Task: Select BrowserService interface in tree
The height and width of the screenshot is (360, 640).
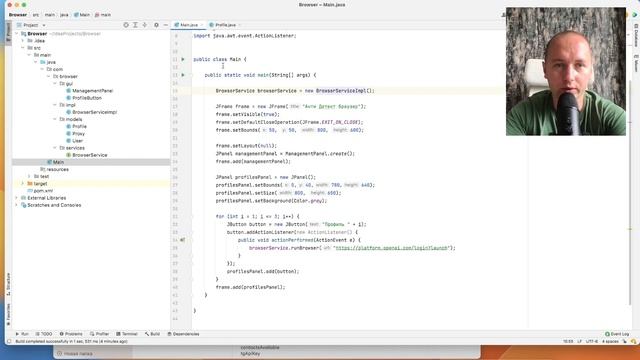Action: [87, 155]
